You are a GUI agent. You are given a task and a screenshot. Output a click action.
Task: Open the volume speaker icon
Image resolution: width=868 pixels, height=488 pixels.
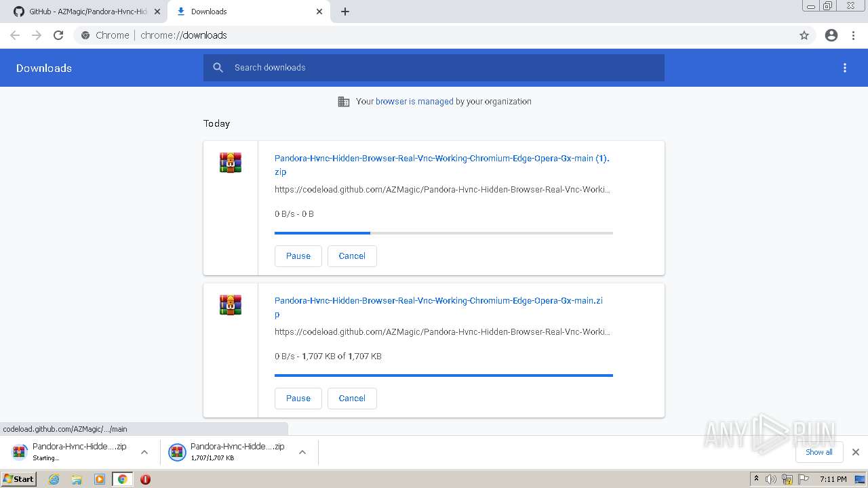click(x=771, y=479)
